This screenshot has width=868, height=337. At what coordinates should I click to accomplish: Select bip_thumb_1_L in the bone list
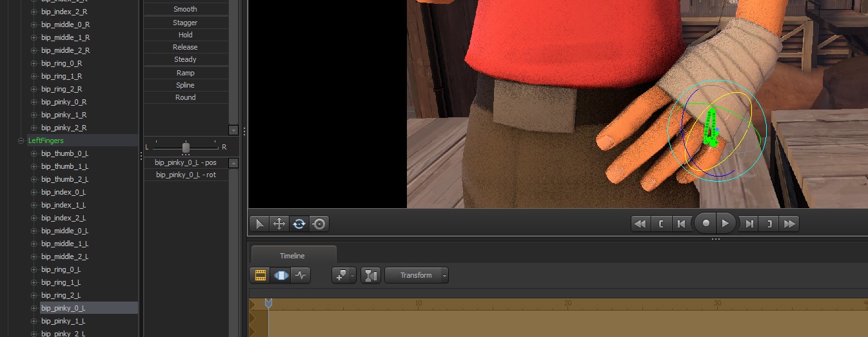tap(64, 166)
